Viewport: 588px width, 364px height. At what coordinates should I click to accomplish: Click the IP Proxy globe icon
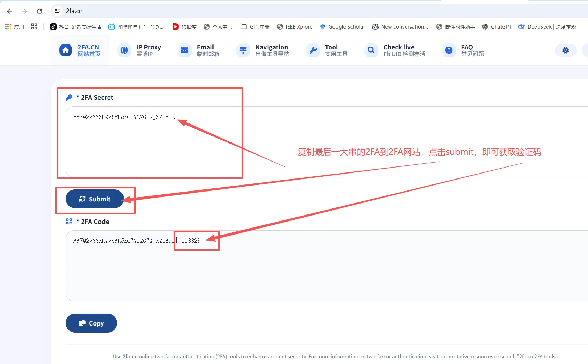click(x=124, y=50)
